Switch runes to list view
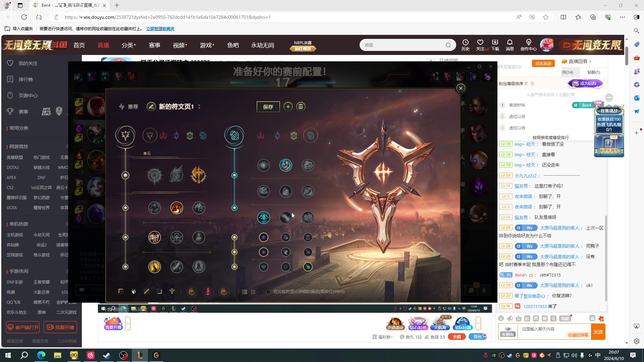Viewport: 644px width, 362px height. pyautogui.click(x=245, y=292)
